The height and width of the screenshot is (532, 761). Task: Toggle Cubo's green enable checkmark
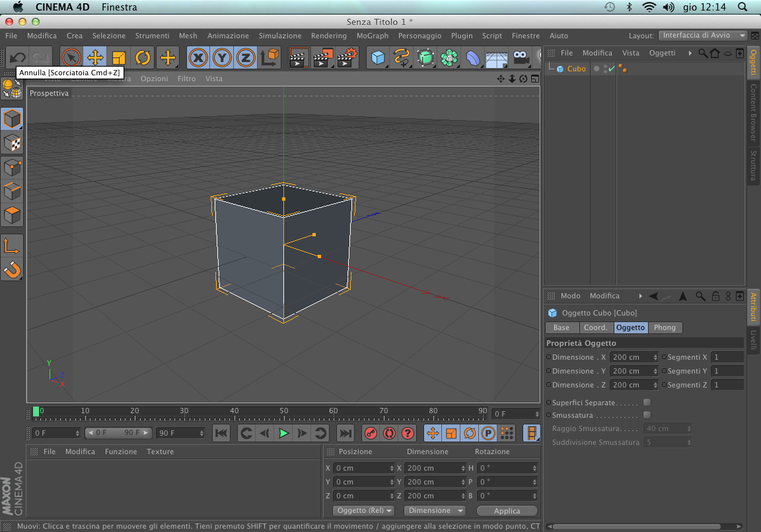coord(612,69)
